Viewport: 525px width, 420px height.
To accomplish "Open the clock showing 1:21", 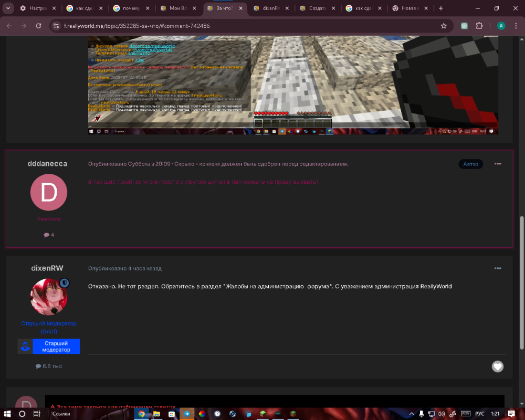I will point(495,414).
